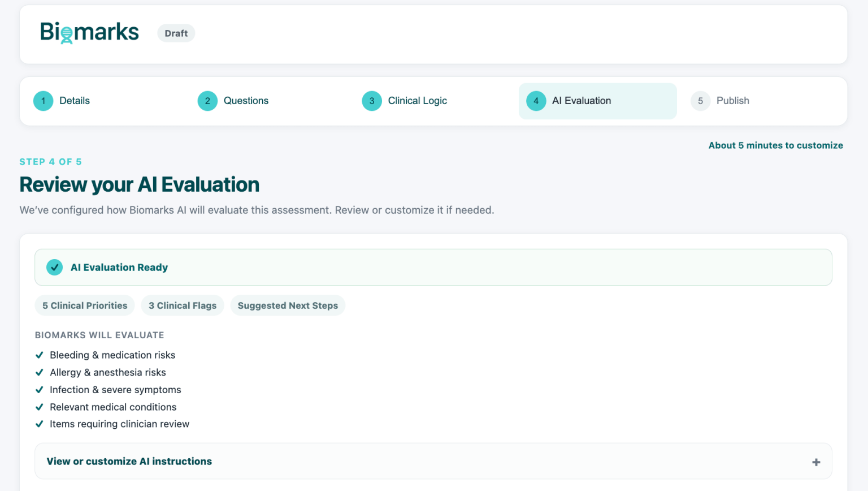Click the Infection & severe symptoms item
The width and height of the screenshot is (868, 491).
(x=115, y=390)
